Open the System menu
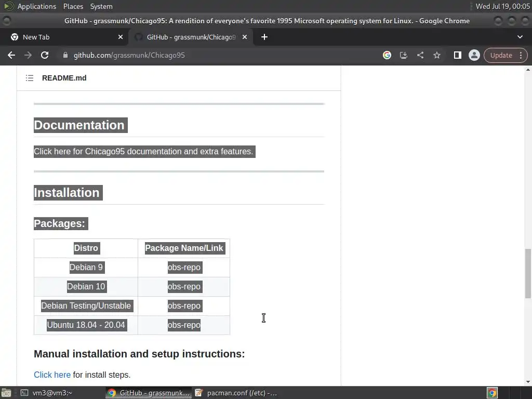 pyautogui.click(x=101, y=6)
